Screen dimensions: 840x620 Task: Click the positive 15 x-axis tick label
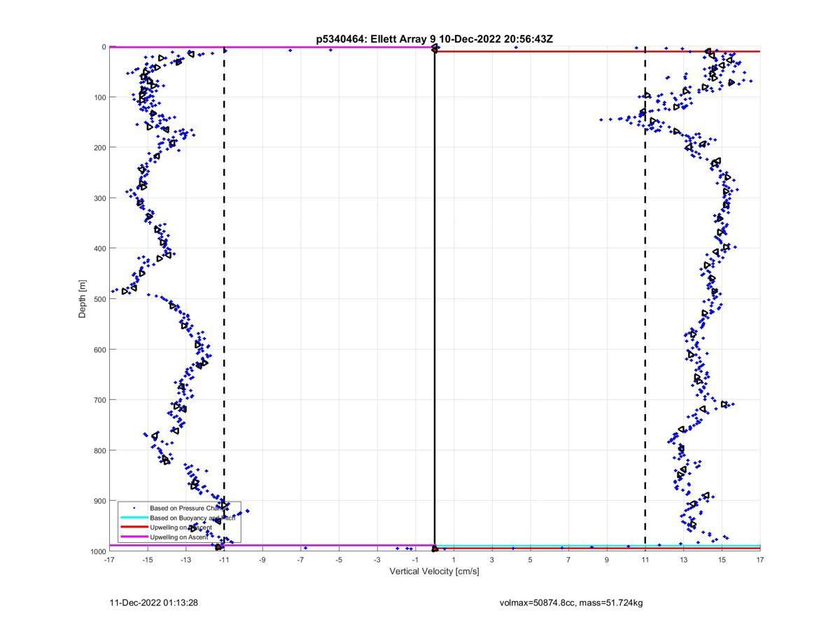[x=722, y=560]
